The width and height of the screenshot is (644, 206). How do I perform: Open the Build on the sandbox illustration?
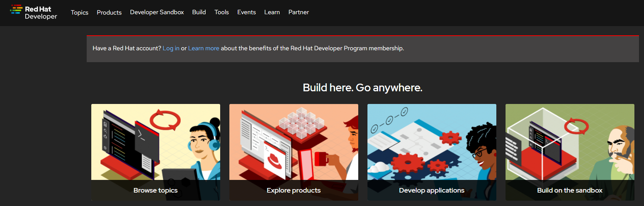pos(570,142)
